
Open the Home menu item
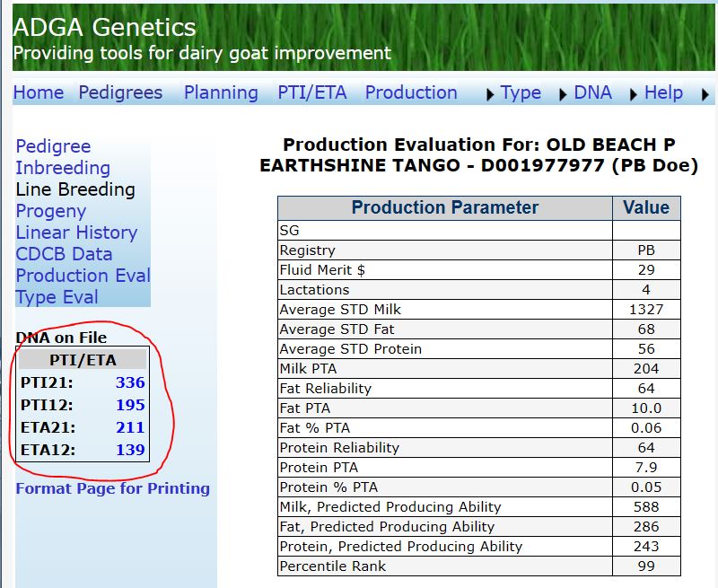39,92
